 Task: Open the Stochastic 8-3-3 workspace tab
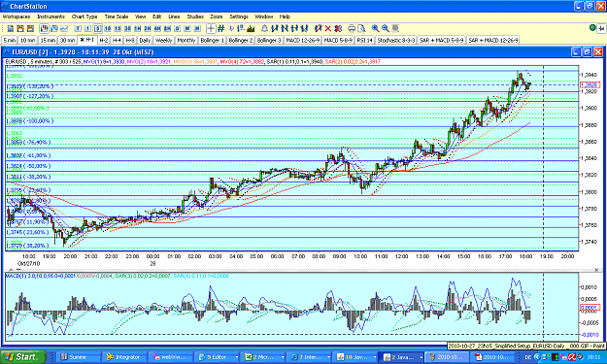coord(395,40)
